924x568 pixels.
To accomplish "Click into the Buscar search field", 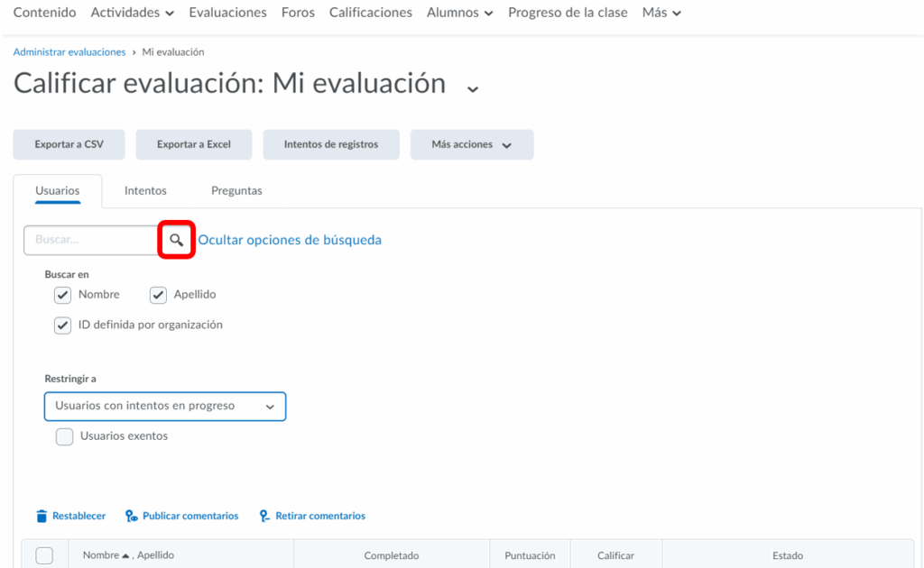I will (91, 241).
